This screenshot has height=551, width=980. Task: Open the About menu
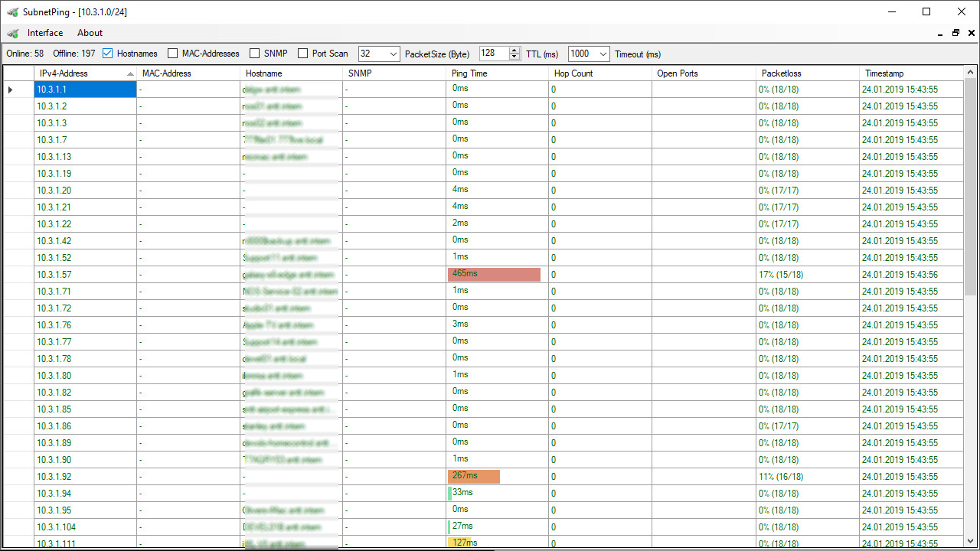90,33
